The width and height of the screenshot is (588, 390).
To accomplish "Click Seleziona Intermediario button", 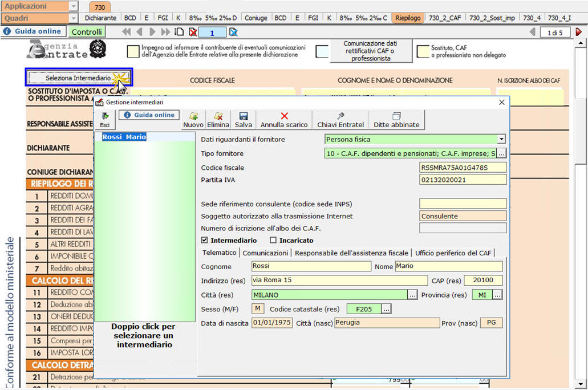I will pos(78,78).
